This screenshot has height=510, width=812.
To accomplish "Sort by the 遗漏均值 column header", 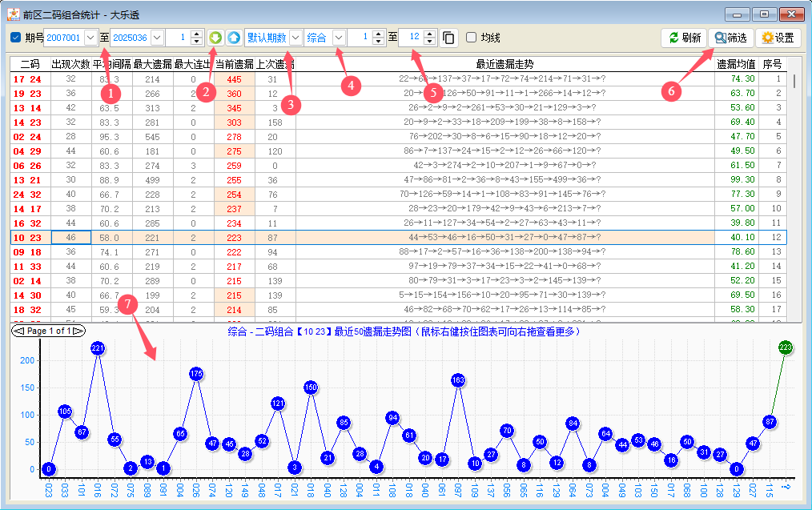I will [737, 64].
